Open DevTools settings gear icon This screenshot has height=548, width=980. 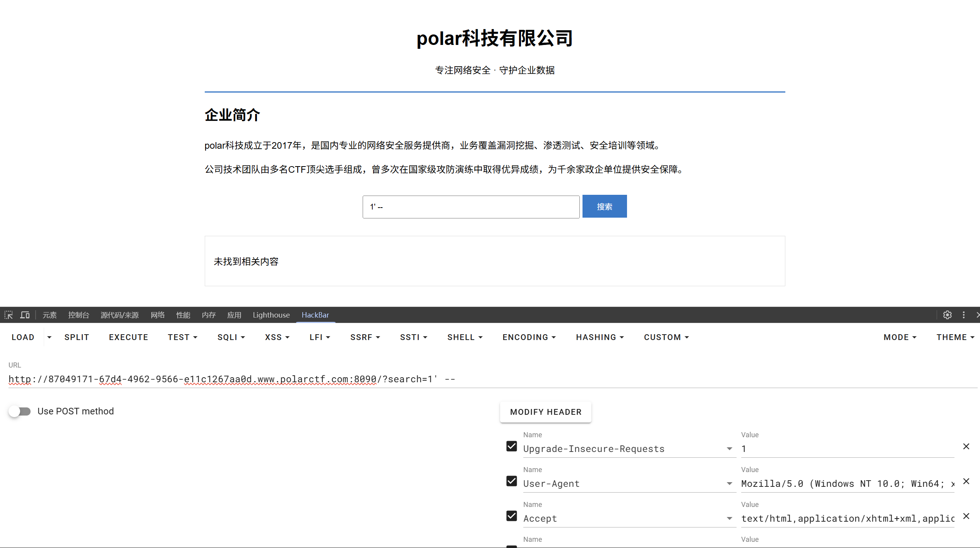coord(947,315)
